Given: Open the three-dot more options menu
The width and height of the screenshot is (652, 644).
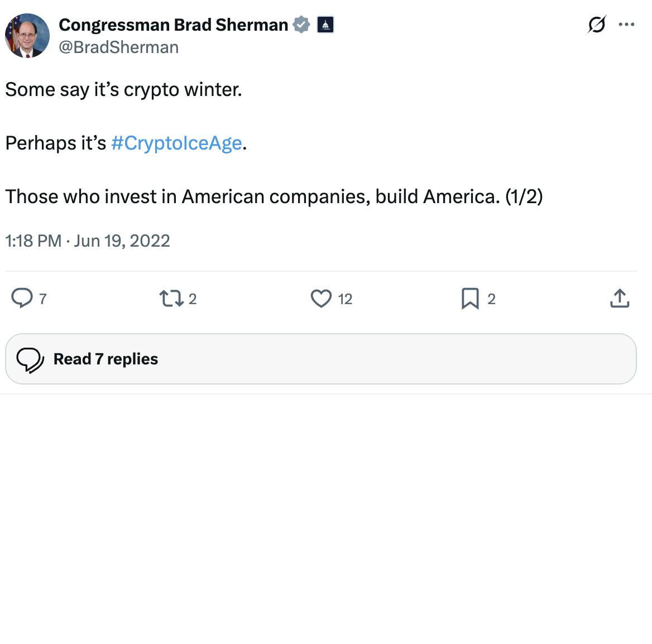Looking at the screenshot, I should [626, 25].
